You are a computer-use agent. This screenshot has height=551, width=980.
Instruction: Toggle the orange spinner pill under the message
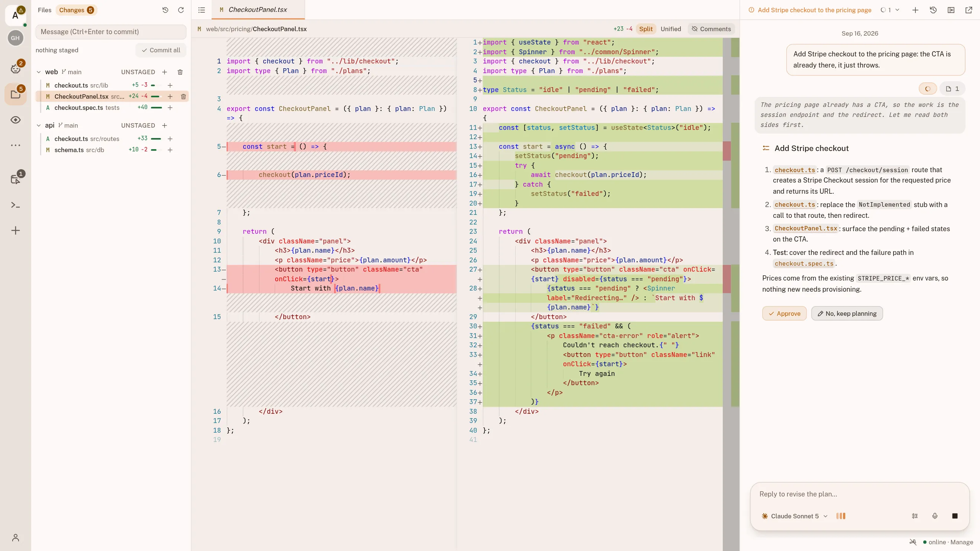928,89
